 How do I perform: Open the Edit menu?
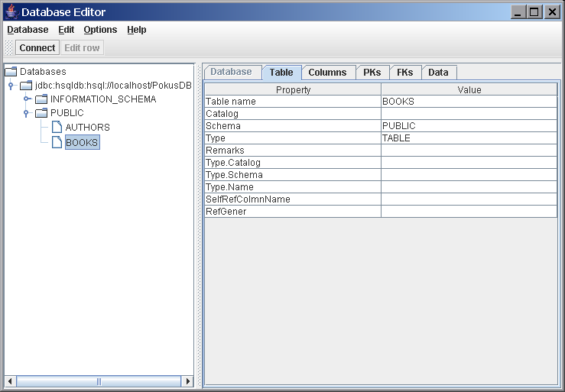coord(67,30)
